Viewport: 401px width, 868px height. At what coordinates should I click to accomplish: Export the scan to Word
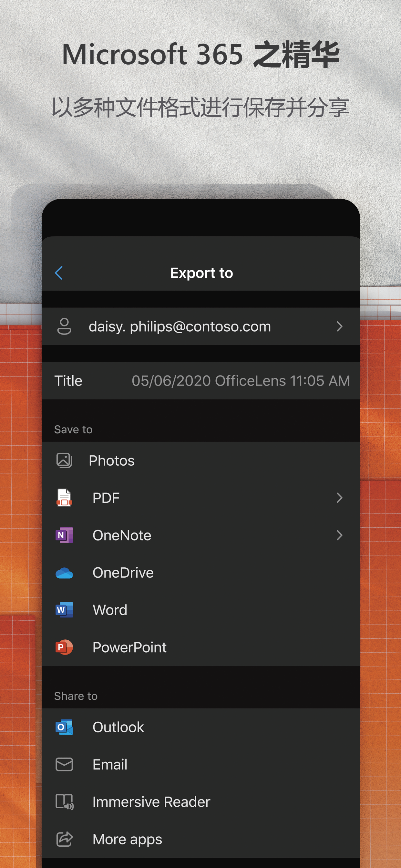[x=201, y=610]
